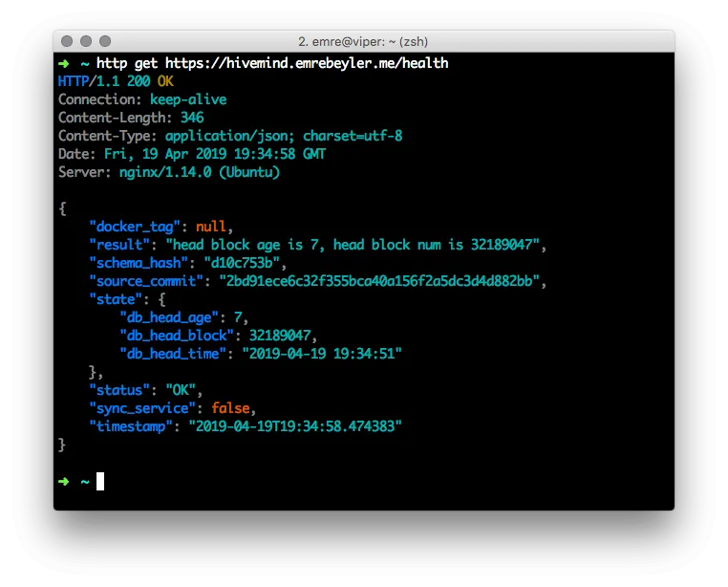Click the "sync_service" key
This screenshot has width=728, height=587.
click(142, 408)
